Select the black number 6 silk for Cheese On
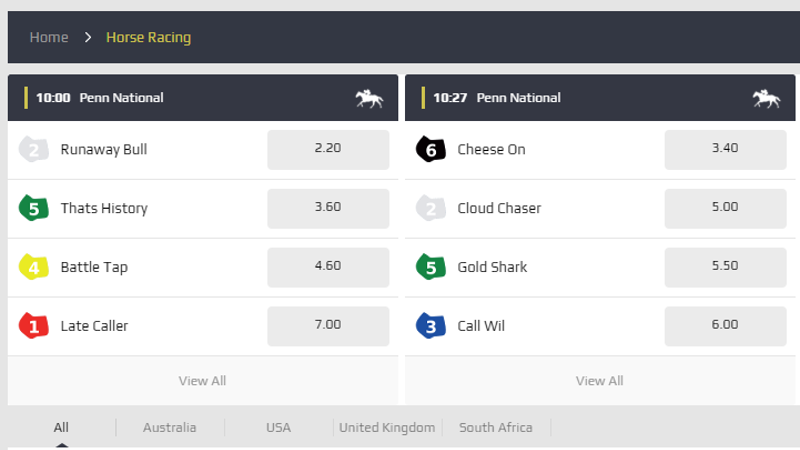 (x=431, y=149)
